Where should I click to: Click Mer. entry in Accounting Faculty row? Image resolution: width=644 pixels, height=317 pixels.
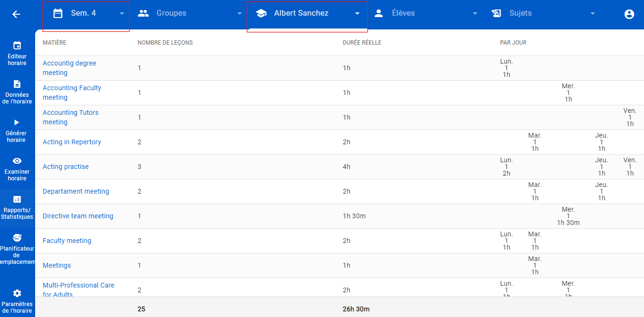click(x=568, y=93)
